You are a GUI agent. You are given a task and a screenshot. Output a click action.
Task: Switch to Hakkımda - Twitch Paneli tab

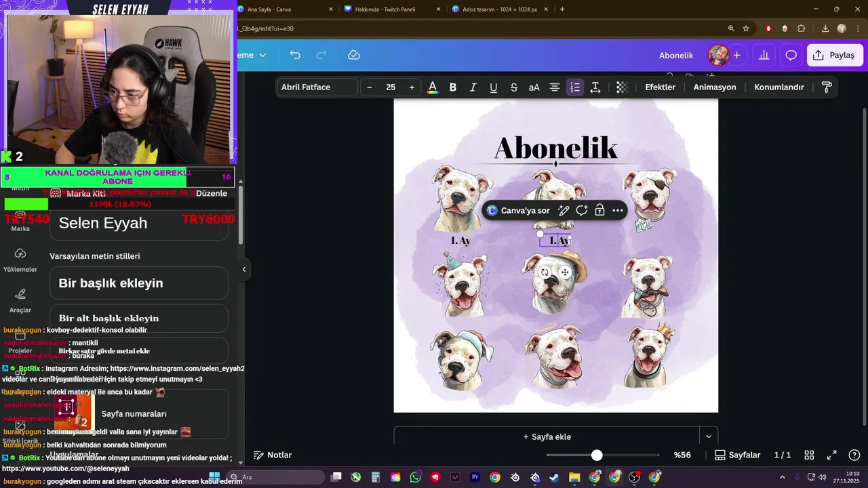coord(392,9)
